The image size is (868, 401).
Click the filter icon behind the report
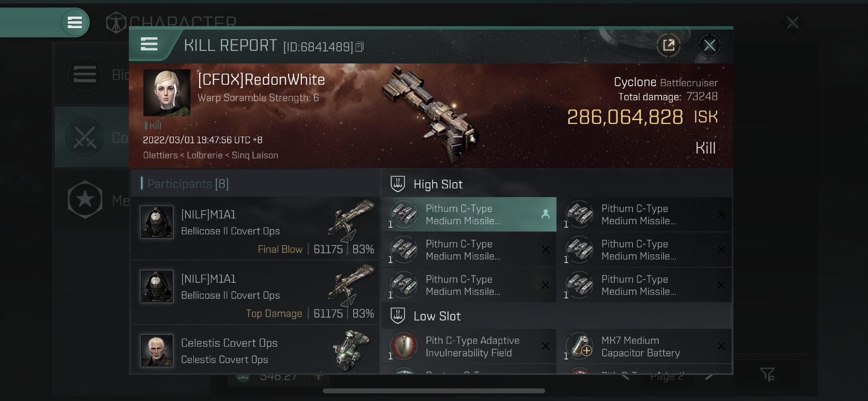(767, 374)
